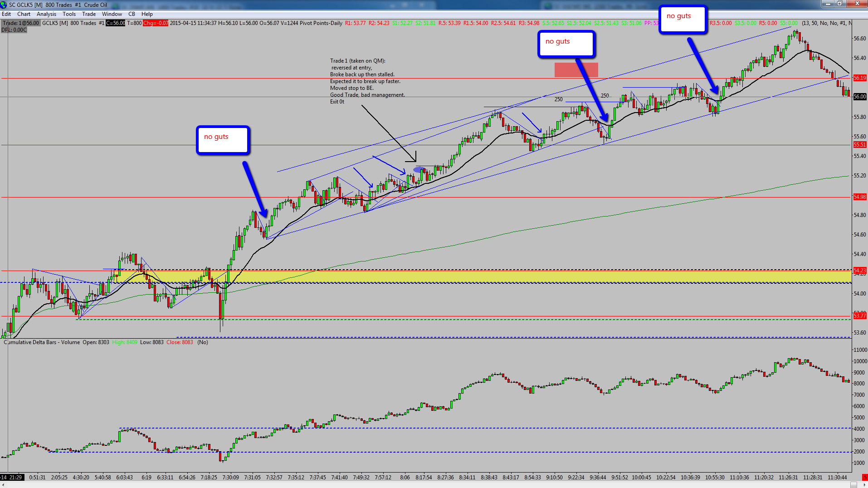Restore down the Sierra Chart window

click(840, 4)
